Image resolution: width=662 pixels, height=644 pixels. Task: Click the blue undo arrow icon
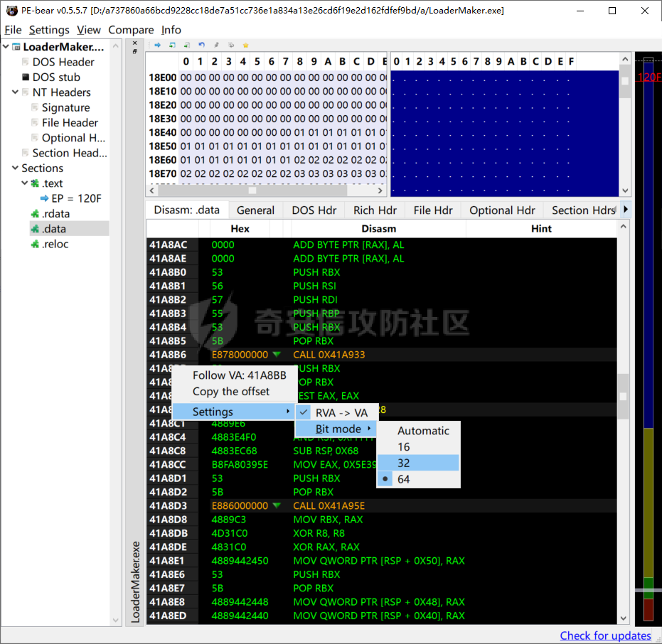coord(201,45)
